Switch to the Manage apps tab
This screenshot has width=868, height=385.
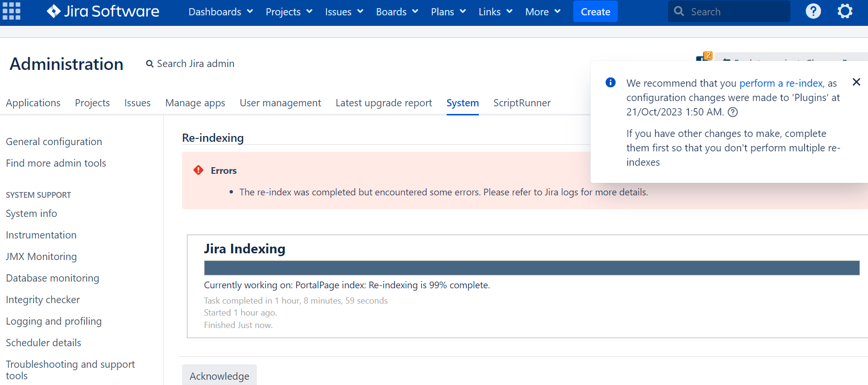pos(195,103)
